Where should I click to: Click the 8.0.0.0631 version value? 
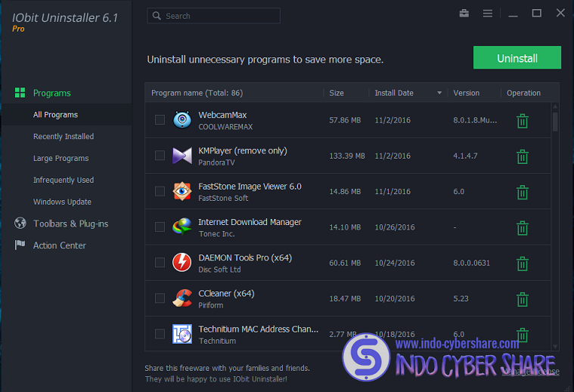coord(471,263)
